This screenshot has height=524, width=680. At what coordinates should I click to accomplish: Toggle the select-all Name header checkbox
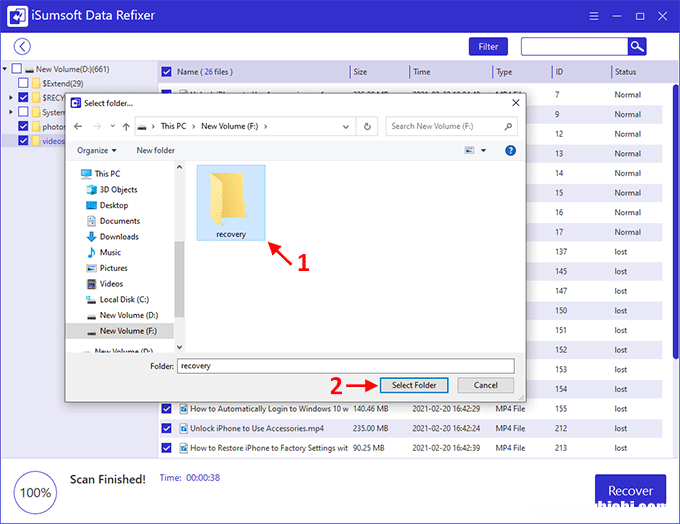click(167, 72)
